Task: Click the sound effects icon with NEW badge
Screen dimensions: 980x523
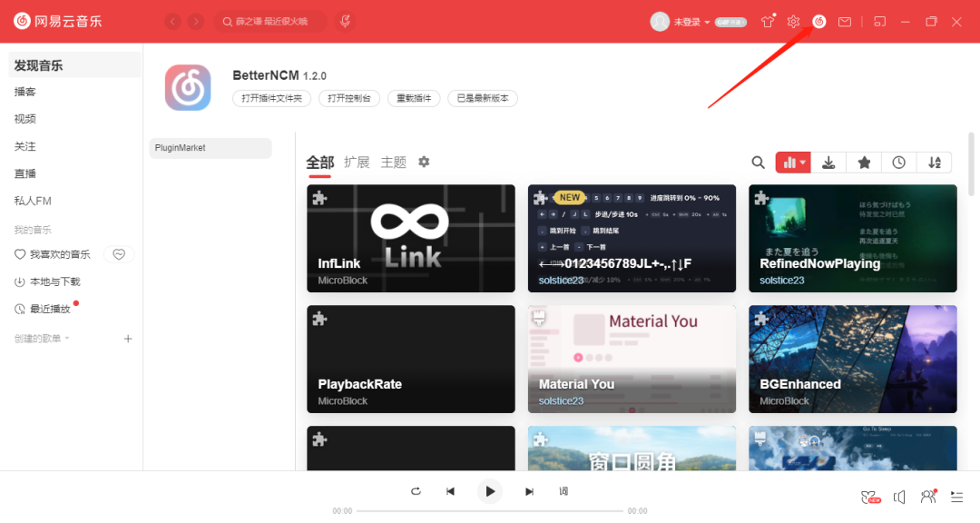Action: [x=870, y=498]
